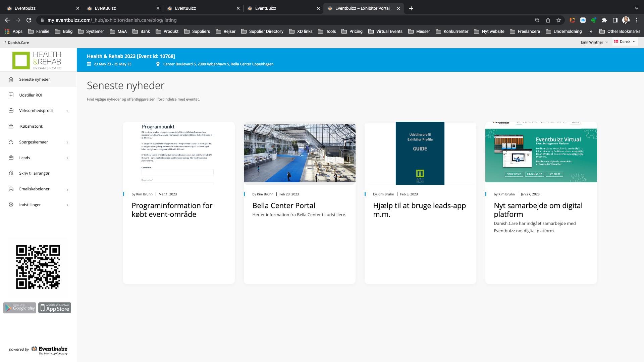
Task: Open the Emil Winther user dropdown
Action: coord(594,42)
